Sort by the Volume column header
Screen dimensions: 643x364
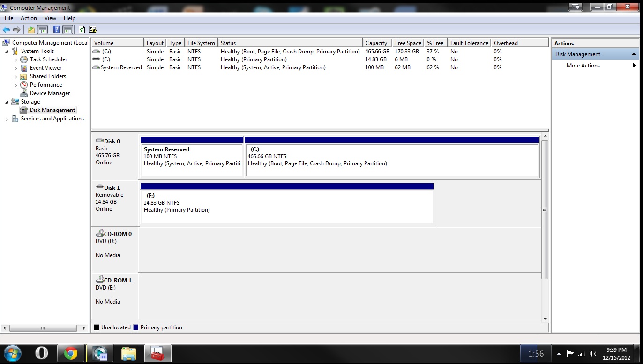tap(117, 43)
